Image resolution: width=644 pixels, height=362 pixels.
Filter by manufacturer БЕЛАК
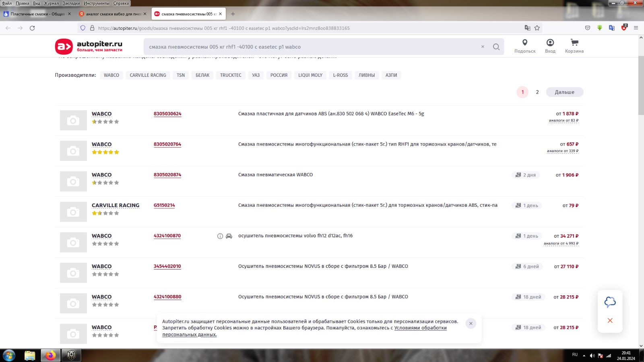(202, 75)
